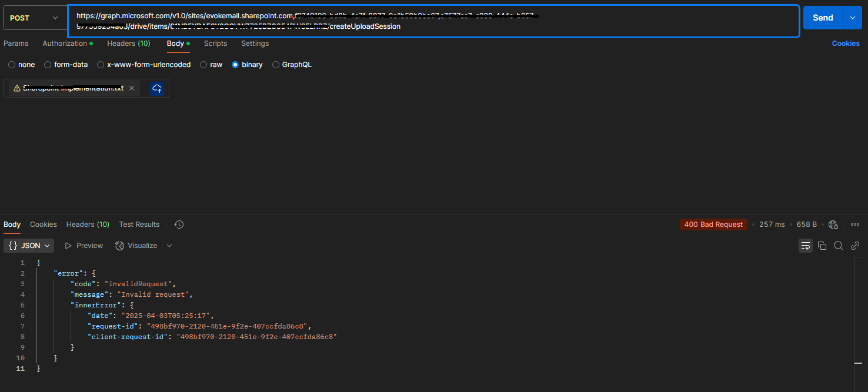Toggle word wrap in response body
This screenshot has height=392, width=868.
coord(805,246)
